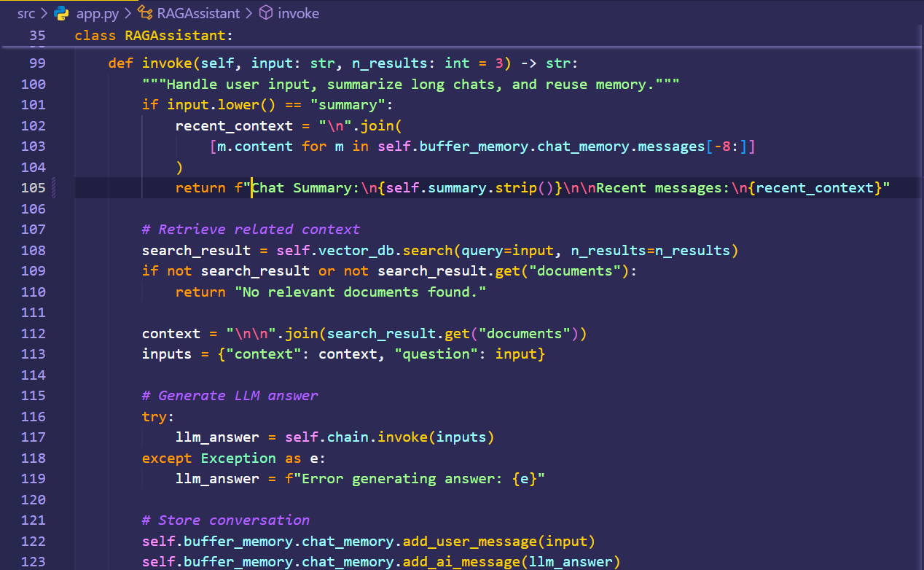Select line 105 by clicking its line number
Viewport: 924px width, 570px height.
(34, 187)
